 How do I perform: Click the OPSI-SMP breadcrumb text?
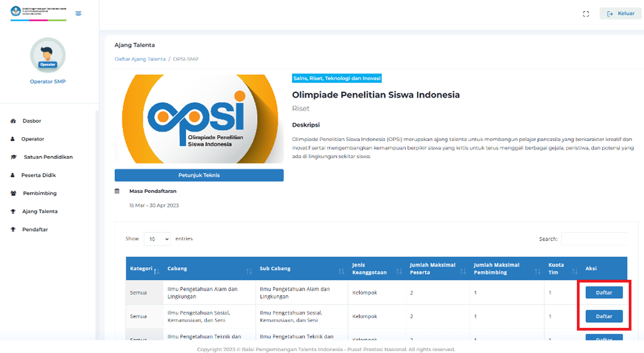pos(186,59)
